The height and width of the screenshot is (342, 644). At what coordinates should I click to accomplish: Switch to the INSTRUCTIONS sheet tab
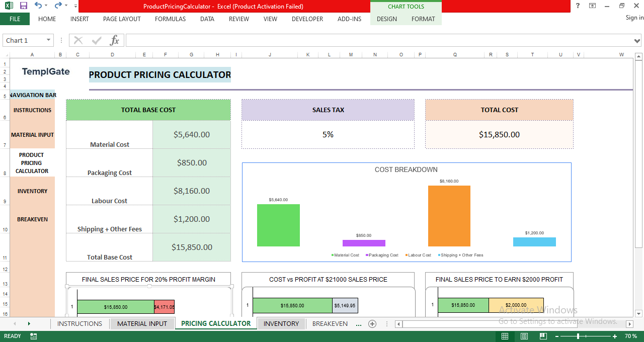(x=79, y=323)
